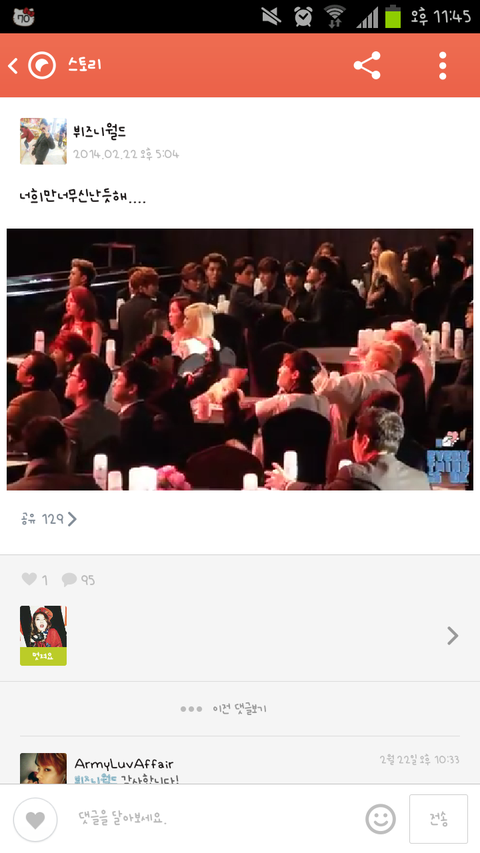View the posted event photo full size
480x853 pixels.
pos(240,359)
